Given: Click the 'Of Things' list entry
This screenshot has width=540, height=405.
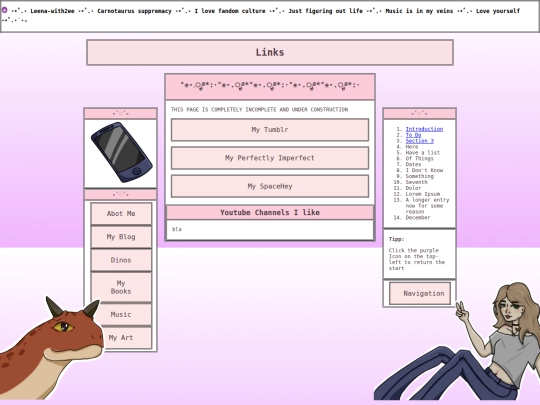Looking at the screenshot, I should [x=419, y=158].
